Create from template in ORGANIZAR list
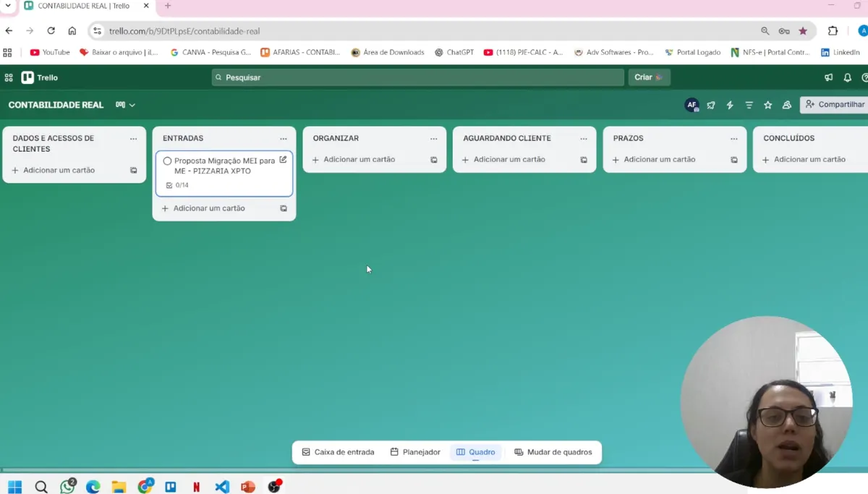The image size is (868, 494). [x=434, y=160]
